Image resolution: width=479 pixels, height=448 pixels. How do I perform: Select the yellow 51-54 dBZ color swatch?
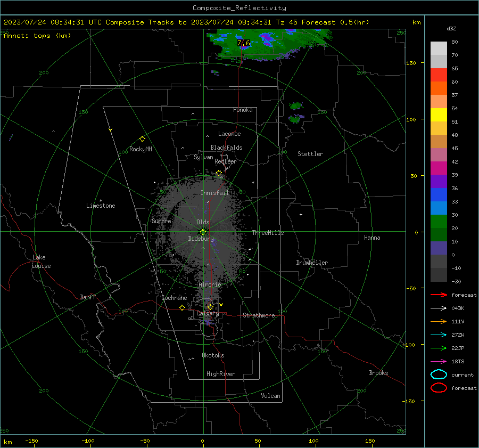pyautogui.click(x=439, y=115)
